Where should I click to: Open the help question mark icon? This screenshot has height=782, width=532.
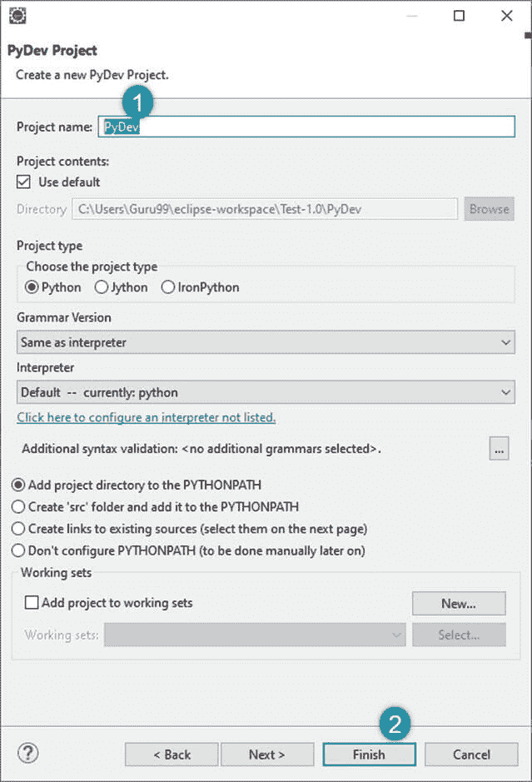pos(28,753)
